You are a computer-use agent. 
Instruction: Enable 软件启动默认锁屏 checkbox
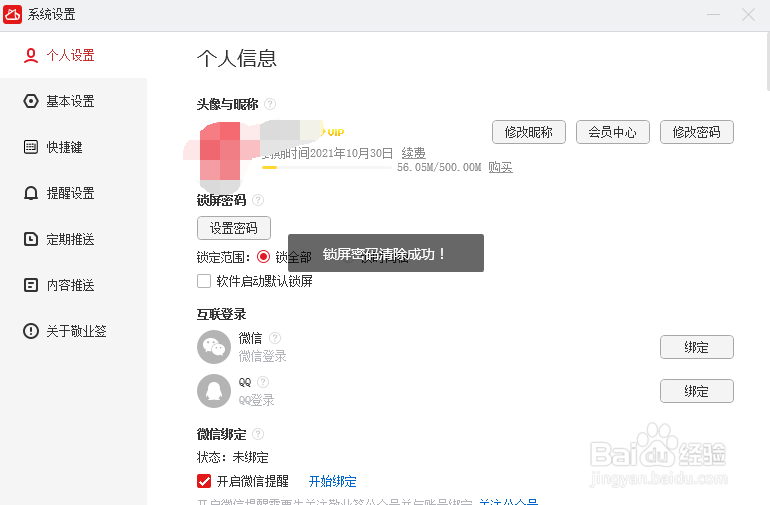[204, 281]
